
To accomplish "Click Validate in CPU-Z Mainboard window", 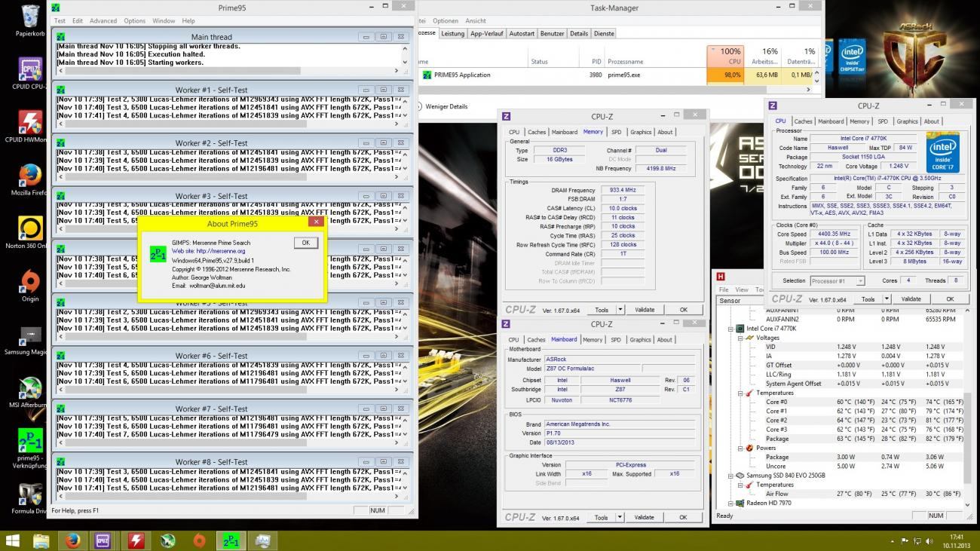I will 645,517.
